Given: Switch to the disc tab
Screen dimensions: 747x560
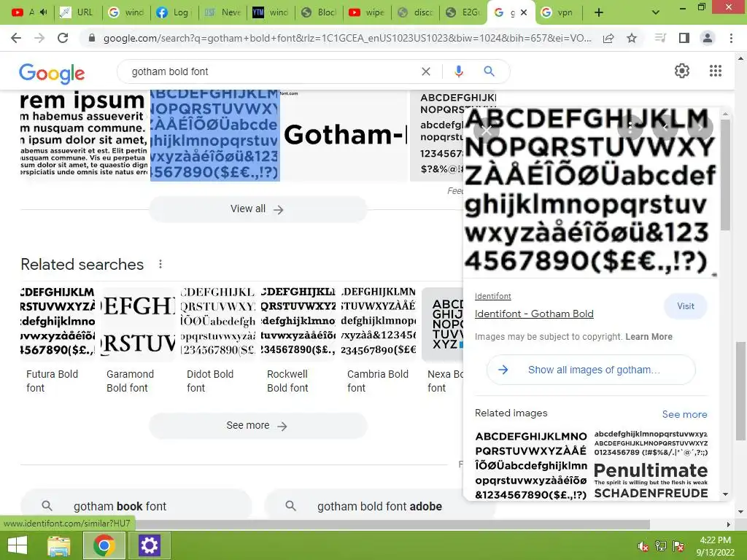Looking at the screenshot, I should point(415,12).
